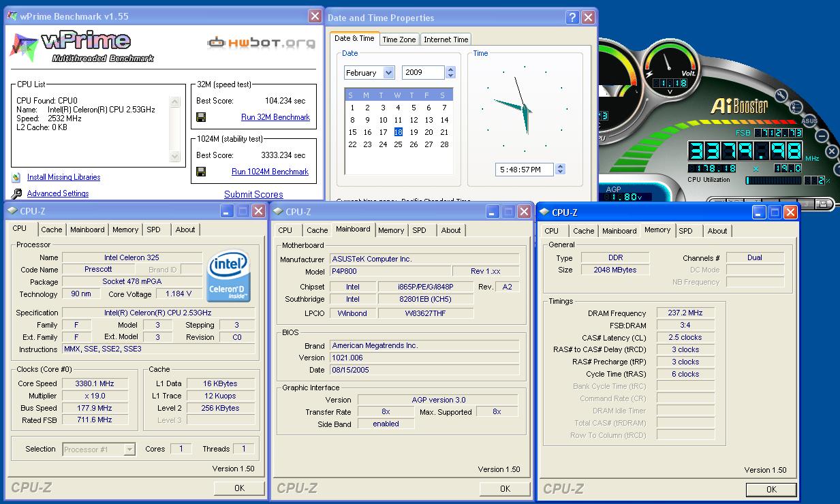The height and width of the screenshot is (504, 840).
Task: Click CAS# Latency value 2.5 clocks
Action: (685, 337)
